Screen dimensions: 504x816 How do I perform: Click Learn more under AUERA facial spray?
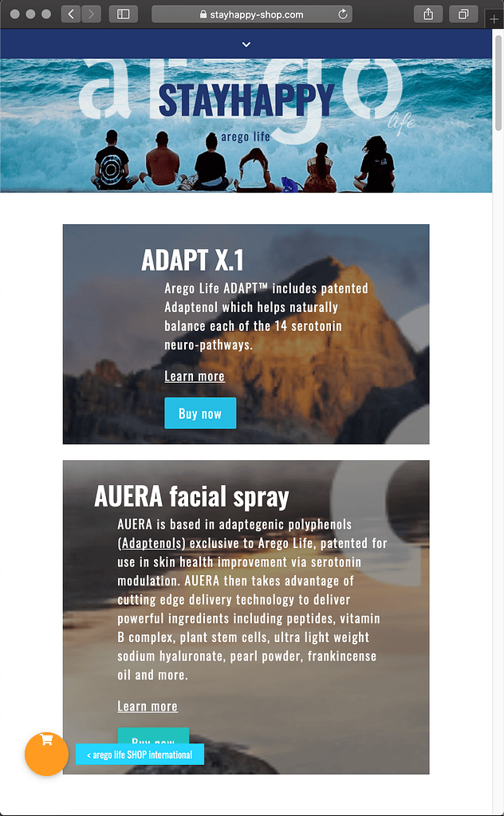click(x=148, y=706)
